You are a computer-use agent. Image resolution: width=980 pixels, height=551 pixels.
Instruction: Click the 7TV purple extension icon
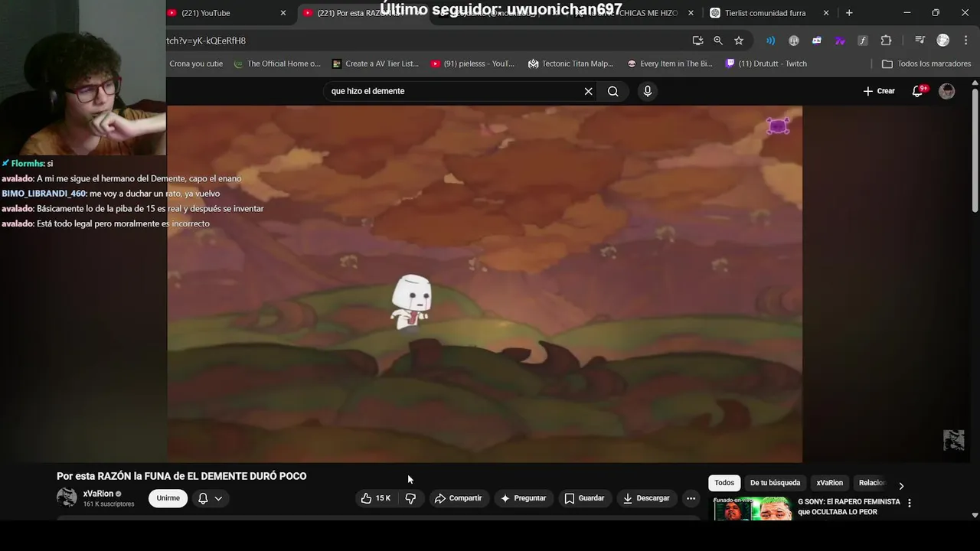tap(840, 41)
